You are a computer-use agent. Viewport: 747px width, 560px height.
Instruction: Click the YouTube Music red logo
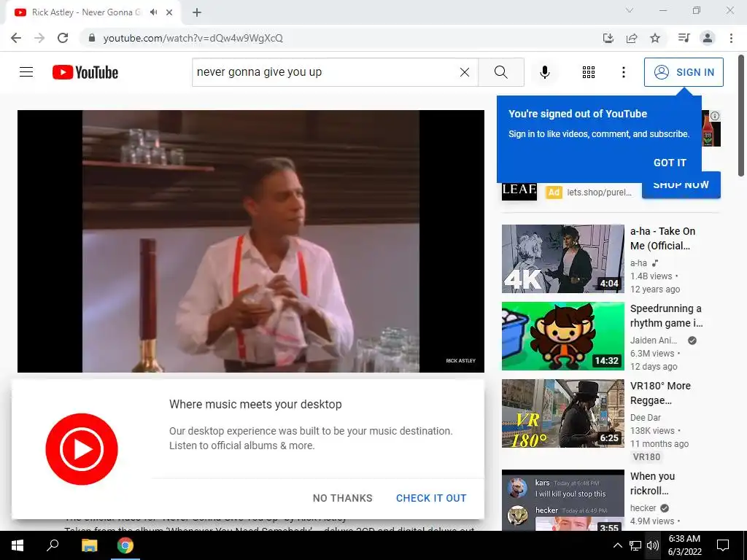[82, 449]
